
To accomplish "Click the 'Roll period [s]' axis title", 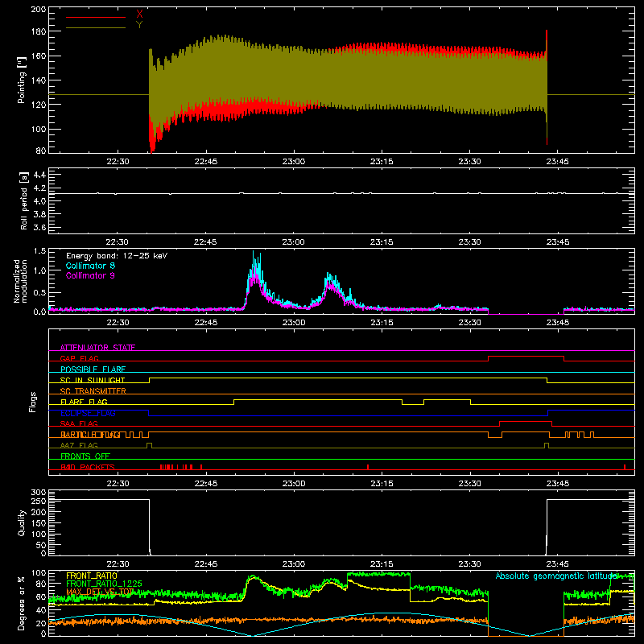I will pos(24,200).
